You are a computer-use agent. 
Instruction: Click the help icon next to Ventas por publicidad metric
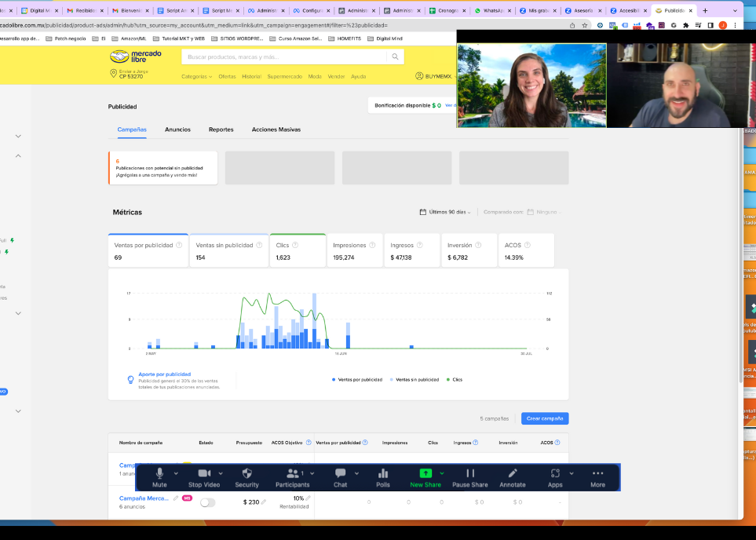[x=179, y=245]
